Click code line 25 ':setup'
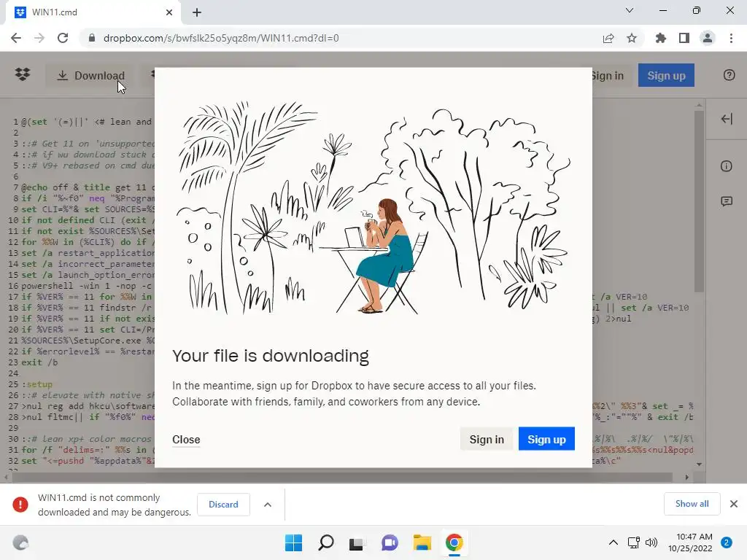The height and width of the screenshot is (560, 747). 37,384
